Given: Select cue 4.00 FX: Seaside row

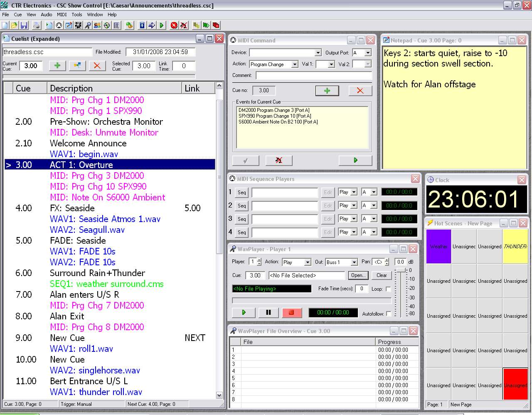Looking at the screenshot, I should point(110,208).
